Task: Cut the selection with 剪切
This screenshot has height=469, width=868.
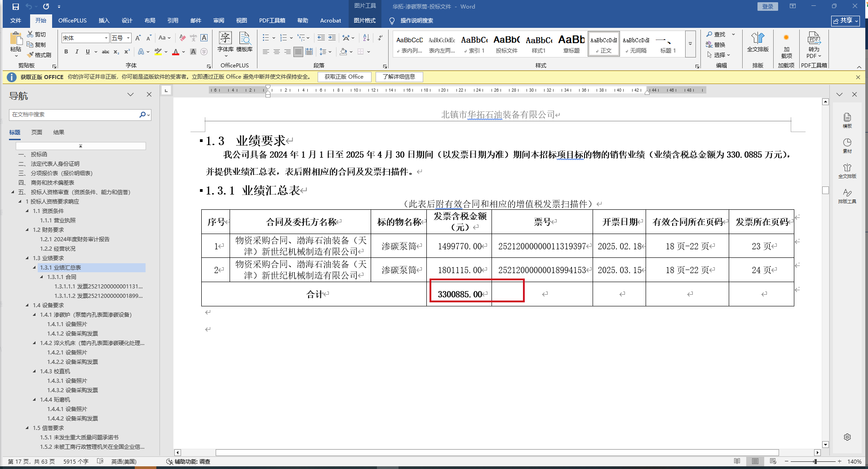Action: click(36, 34)
